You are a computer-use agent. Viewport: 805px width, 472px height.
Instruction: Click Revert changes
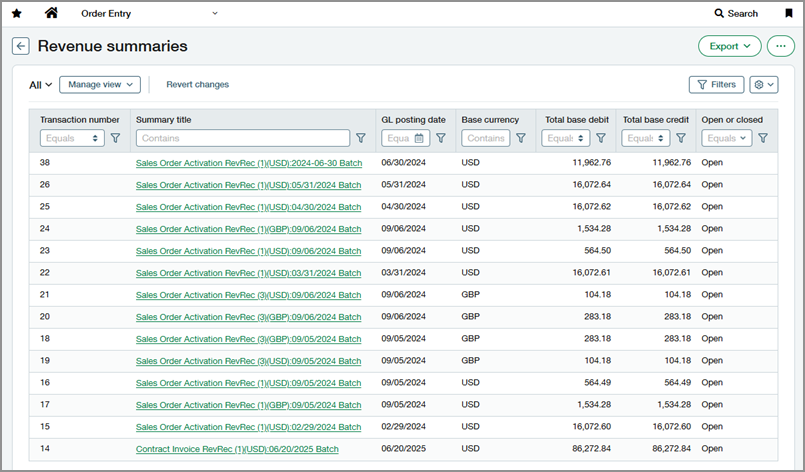pyautogui.click(x=197, y=85)
